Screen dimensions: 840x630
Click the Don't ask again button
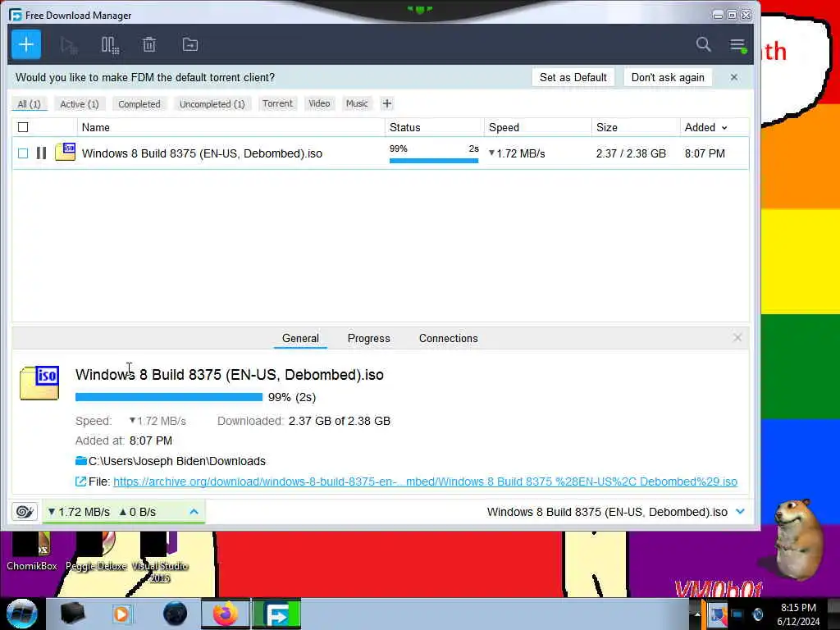pyautogui.click(x=668, y=77)
